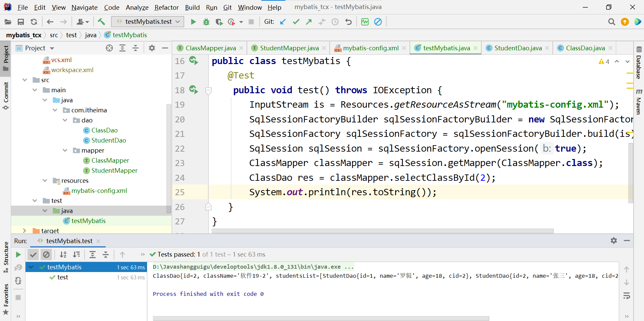Open the Refactor menu
The height and width of the screenshot is (321, 644).
coord(166,7)
